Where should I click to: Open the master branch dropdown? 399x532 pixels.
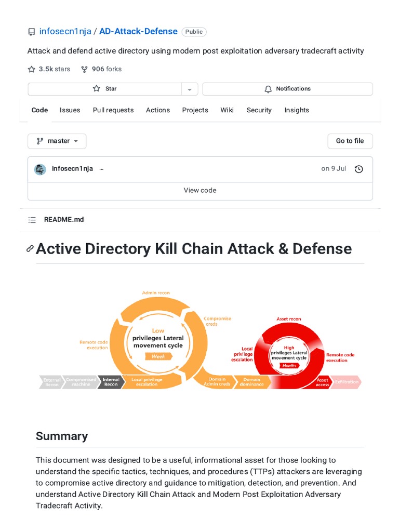[57, 141]
